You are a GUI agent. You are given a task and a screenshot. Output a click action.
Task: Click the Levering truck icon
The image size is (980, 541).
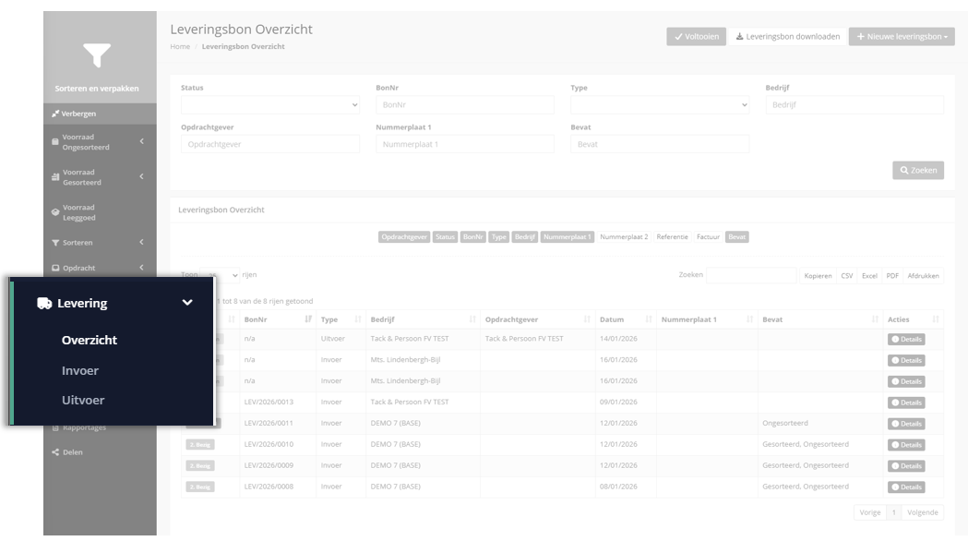coord(44,304)
